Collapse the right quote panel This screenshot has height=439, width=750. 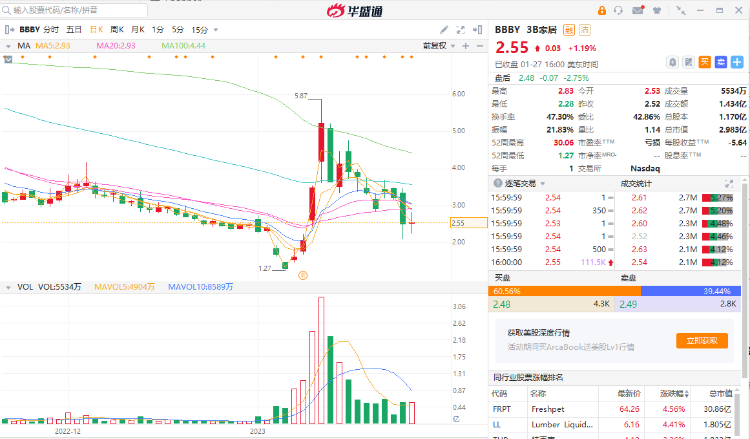click(x=477, y=30)
